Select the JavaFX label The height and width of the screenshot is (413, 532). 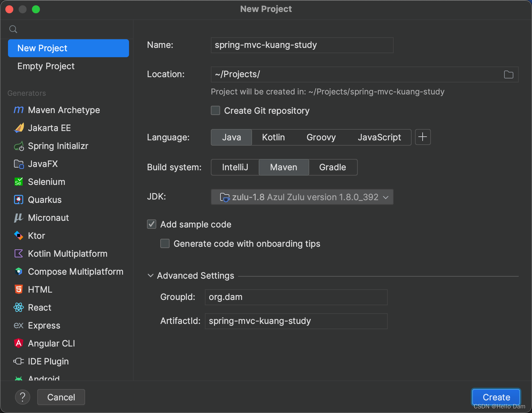click(x=43, y=164)
